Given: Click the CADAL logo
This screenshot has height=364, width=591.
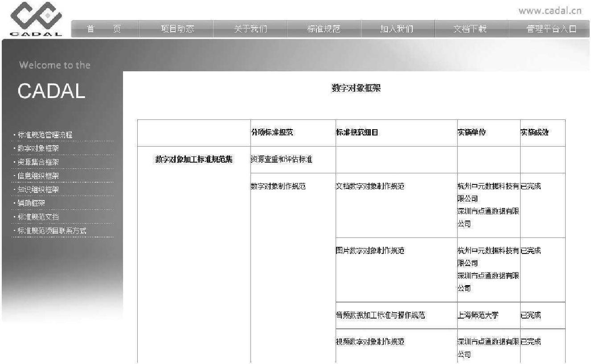Looking at the screenshot, I should [x=36, y=19].
